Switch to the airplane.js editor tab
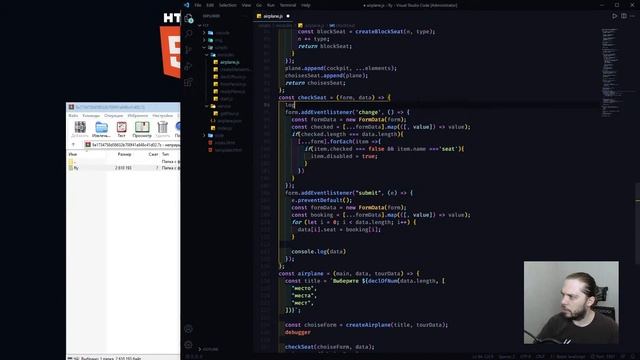The image size is (640, 360). pyautogui.click(x=273, y=16)
